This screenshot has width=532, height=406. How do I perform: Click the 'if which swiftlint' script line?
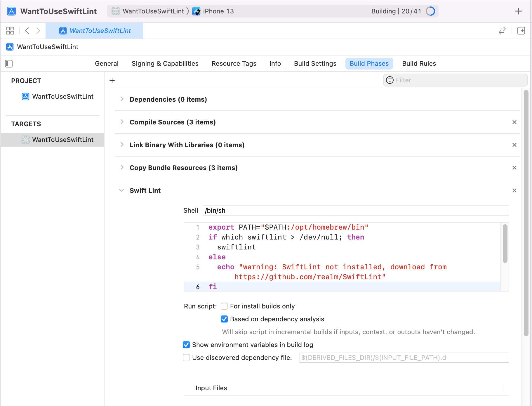tap(286, 237)
